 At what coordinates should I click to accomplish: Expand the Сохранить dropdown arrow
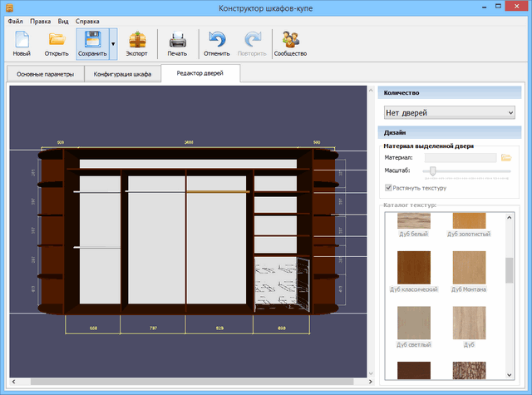click(113, 42)
